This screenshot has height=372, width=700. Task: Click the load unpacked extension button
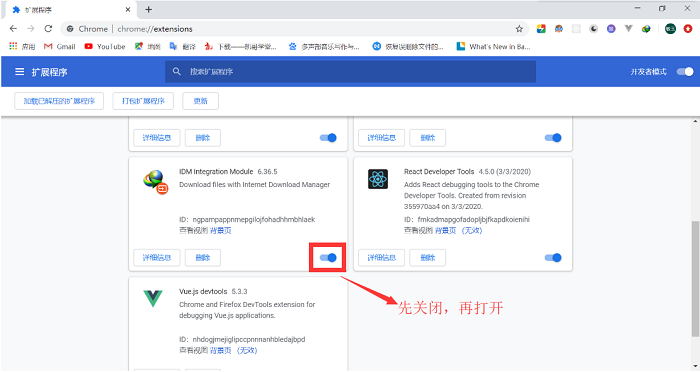coord(59,101)
